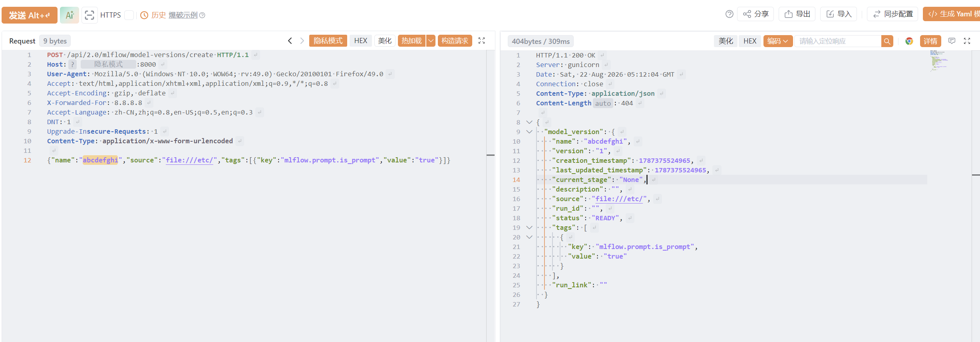Click the AI assistant icon

click(x=70, y=15)
